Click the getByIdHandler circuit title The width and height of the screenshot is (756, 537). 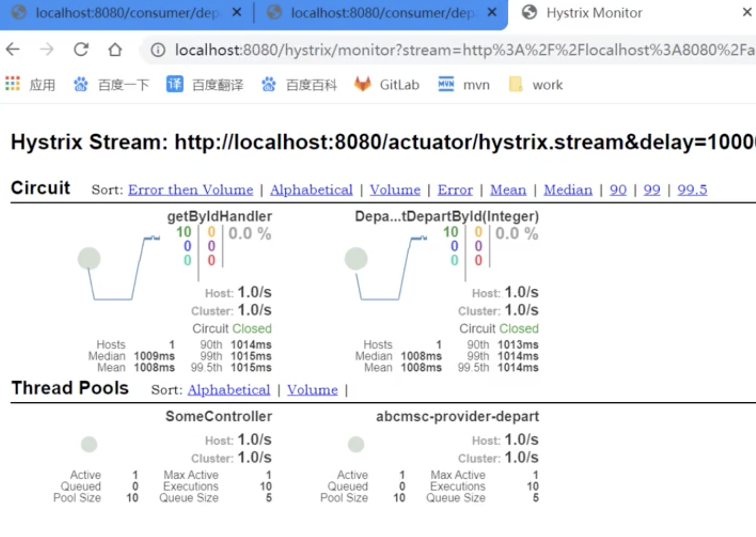[220, 216]
